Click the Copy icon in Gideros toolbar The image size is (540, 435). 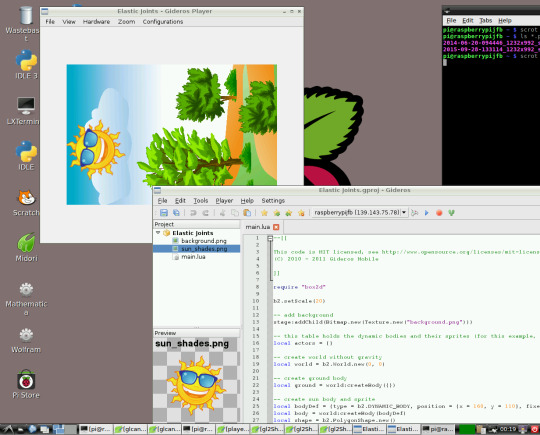pos(235,213)
